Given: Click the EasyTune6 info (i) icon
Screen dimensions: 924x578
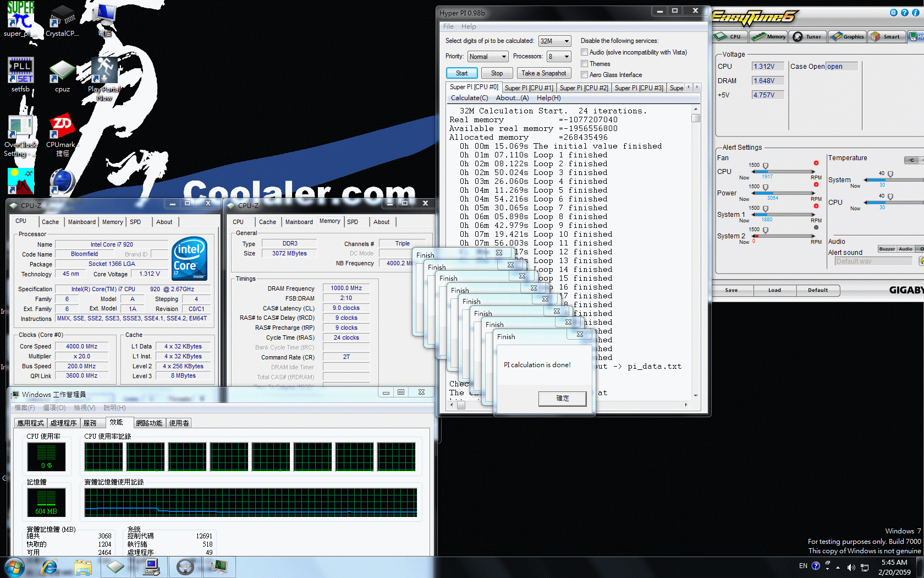Looking at the screenshot, I should pyautogui.click(x=915, y=13).
